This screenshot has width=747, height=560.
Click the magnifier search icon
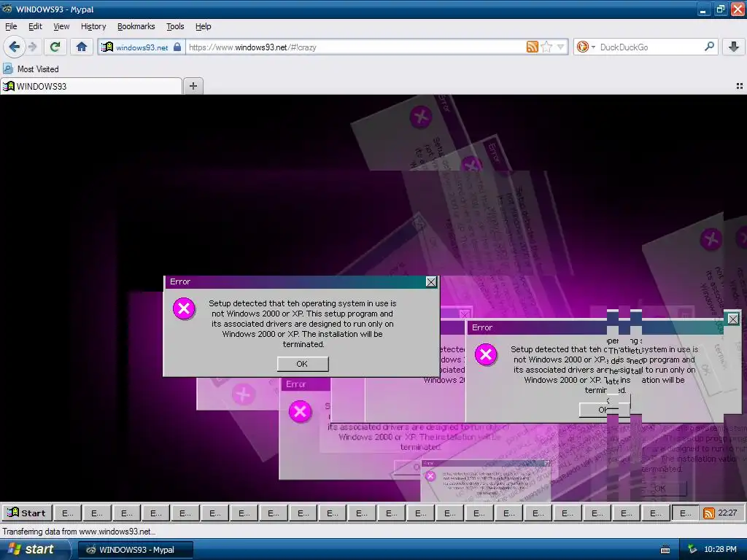coord(709,47)
